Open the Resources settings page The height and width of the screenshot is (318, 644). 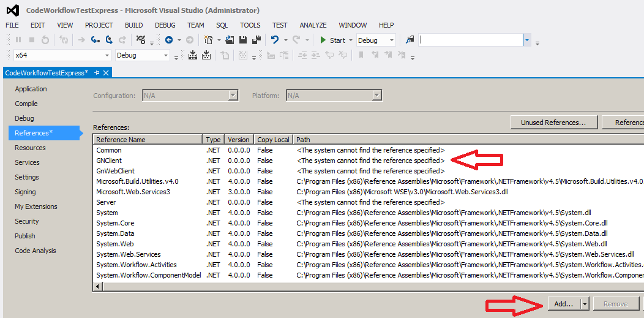[x=31, y=148]
